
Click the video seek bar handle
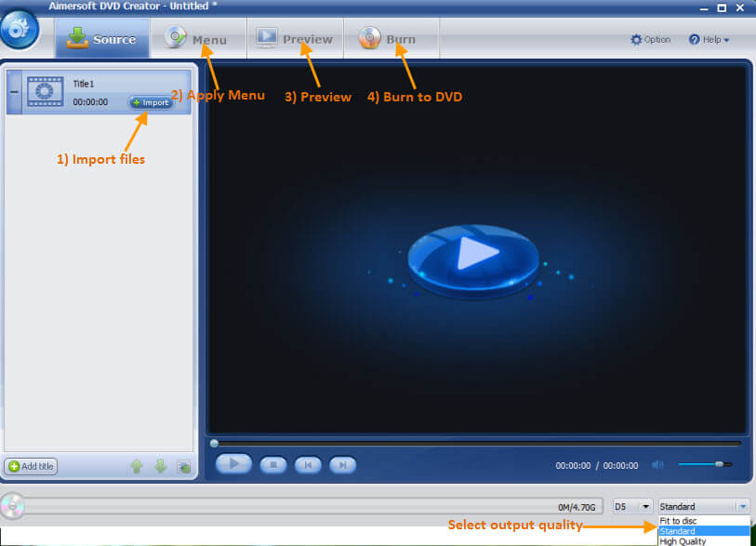click(x=215, y=444)
